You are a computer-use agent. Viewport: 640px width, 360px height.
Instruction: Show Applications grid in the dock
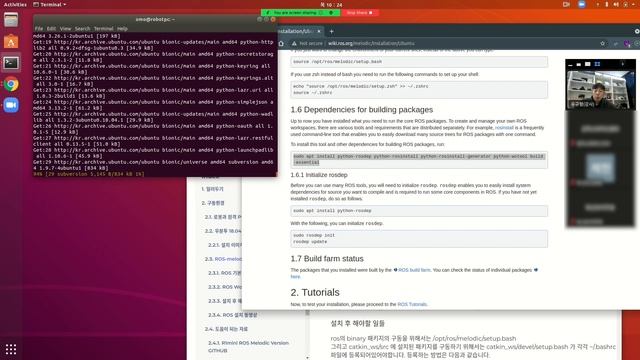pyautogui.click(x=11, y=349)
